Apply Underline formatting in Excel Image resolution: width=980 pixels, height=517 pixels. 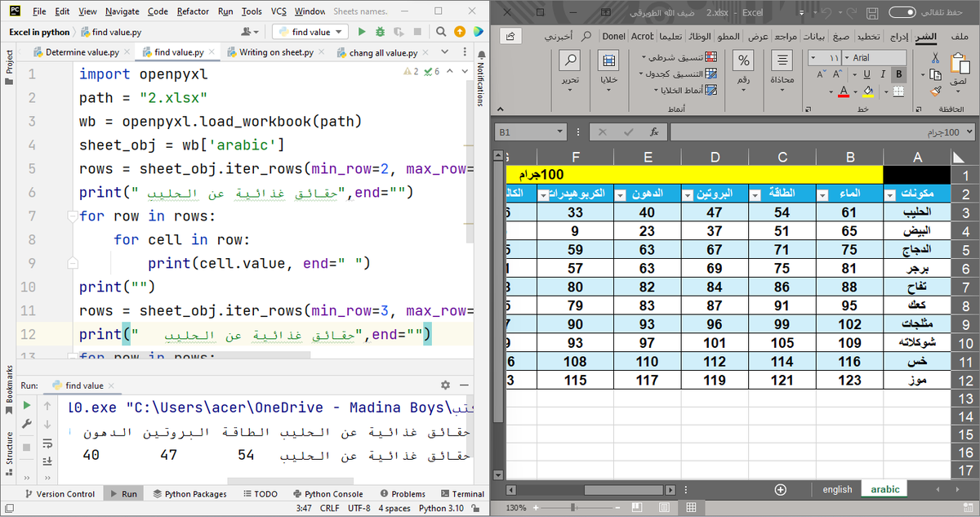867,74
